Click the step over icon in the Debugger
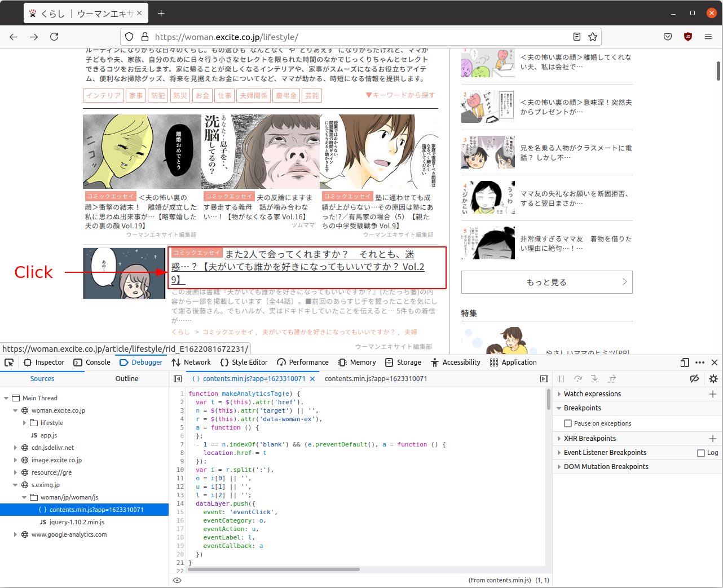The image size is (723, 588). pos(577,379)
